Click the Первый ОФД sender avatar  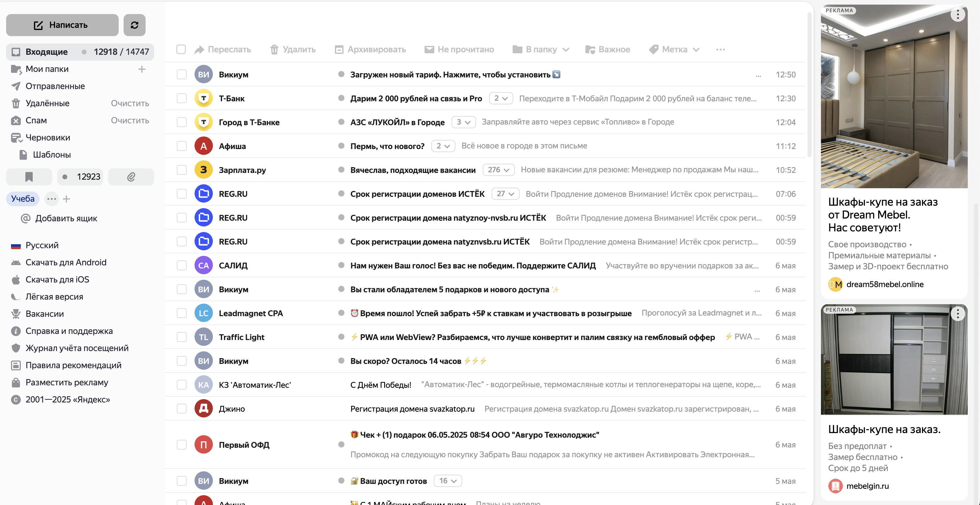(203, 444)
